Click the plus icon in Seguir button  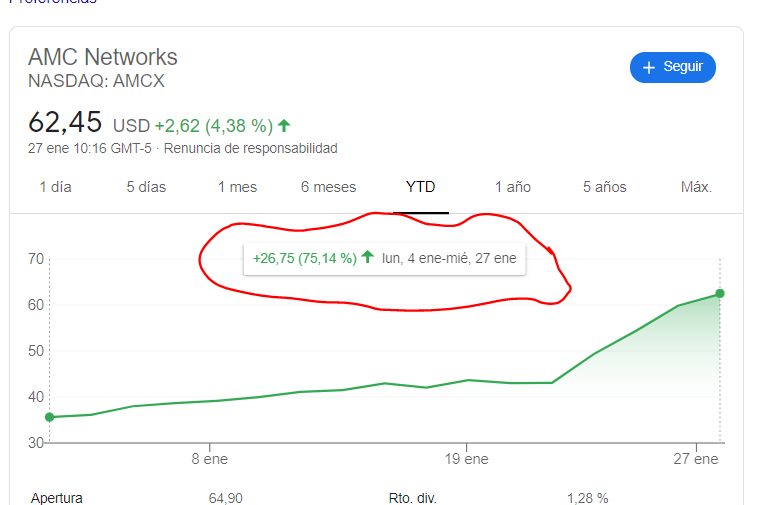648,68
